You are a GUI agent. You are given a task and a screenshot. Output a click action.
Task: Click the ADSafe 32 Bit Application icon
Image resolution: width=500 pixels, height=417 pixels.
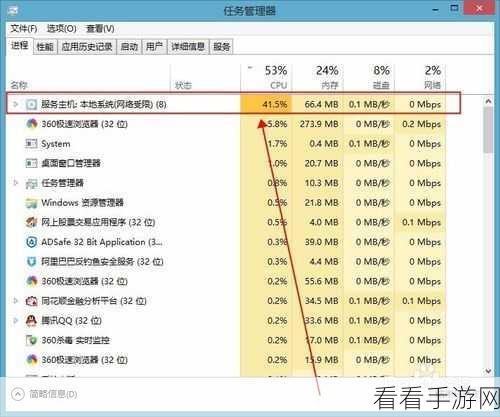(31, 242)
